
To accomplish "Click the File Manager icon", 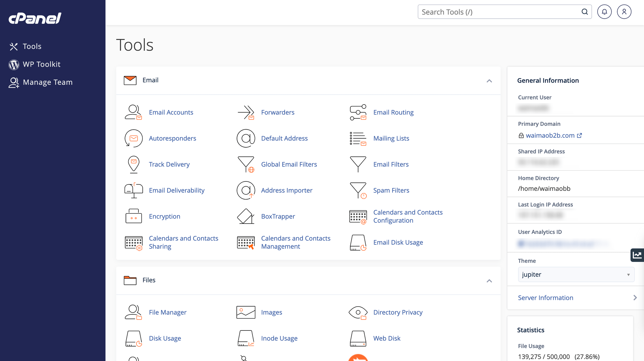I will coord(133,312).
